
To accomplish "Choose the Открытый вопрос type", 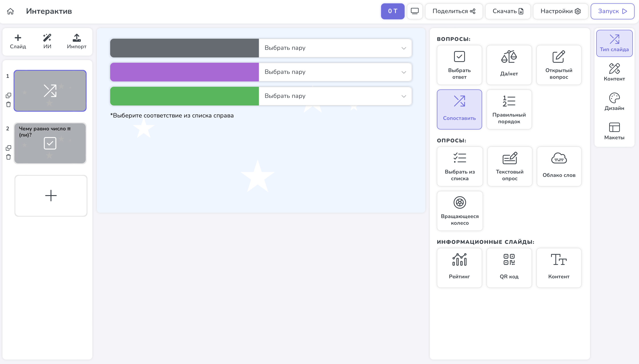I will [x=559, y=65].
